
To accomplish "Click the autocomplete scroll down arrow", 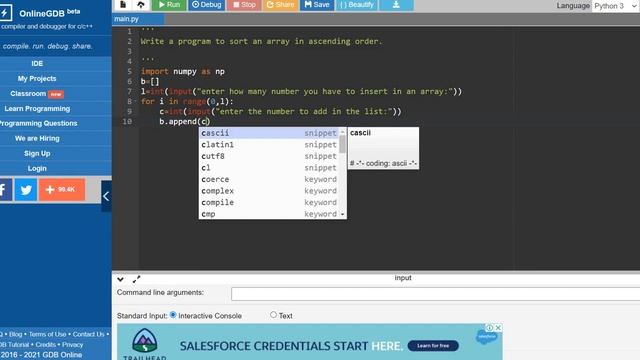I will tap(342, 214).
